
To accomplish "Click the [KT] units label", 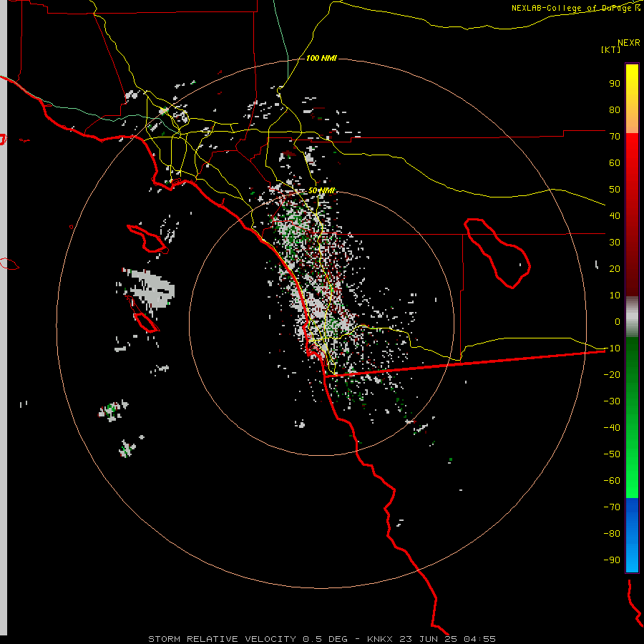I will (611, 49).
